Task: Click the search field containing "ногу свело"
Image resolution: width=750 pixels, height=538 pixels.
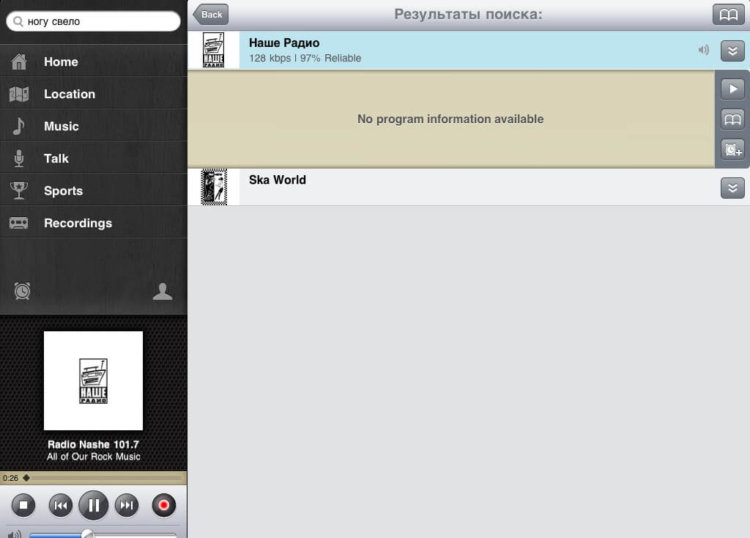Action: [93, 22]
